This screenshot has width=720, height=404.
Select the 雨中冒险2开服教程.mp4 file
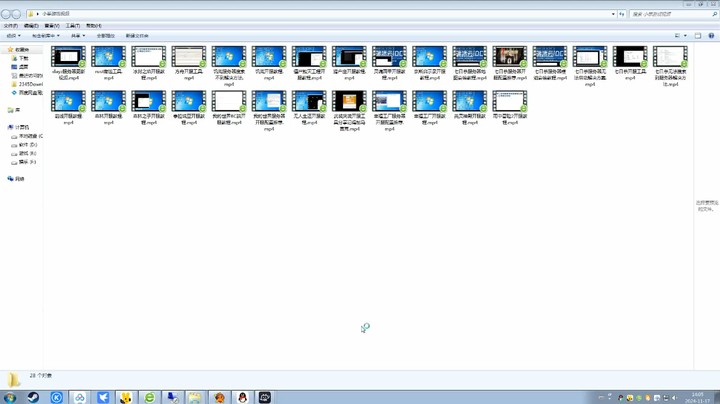[510, 108]
